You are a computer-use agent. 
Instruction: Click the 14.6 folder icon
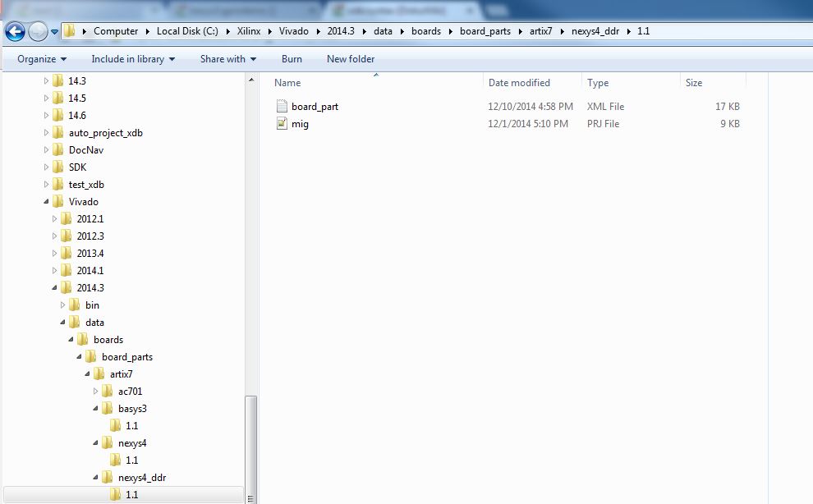[58, 115]
